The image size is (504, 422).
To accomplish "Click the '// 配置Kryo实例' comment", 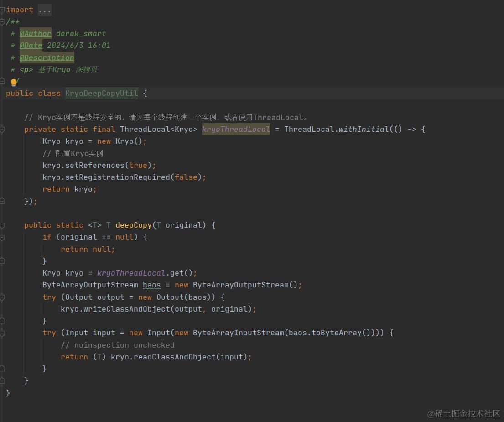I will coord(73,153).
